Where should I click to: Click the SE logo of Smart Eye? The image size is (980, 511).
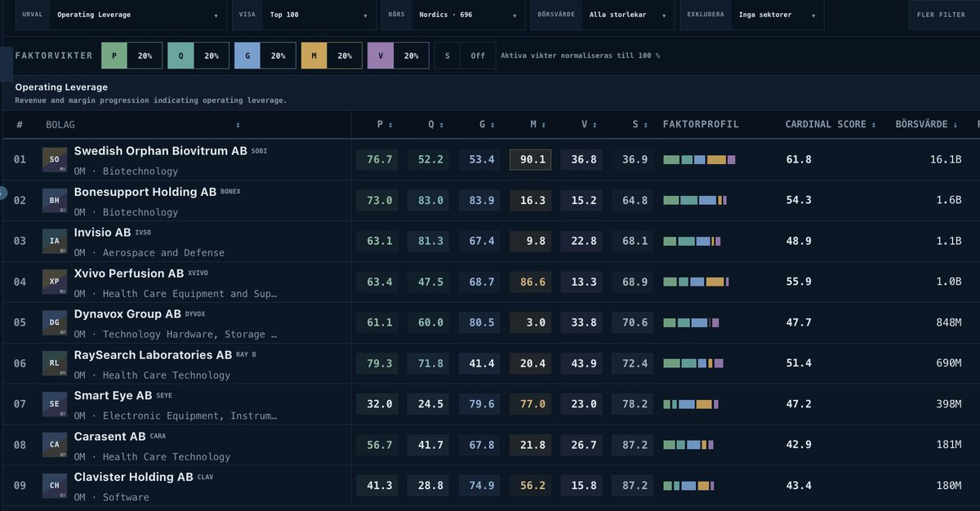point(55,404)
